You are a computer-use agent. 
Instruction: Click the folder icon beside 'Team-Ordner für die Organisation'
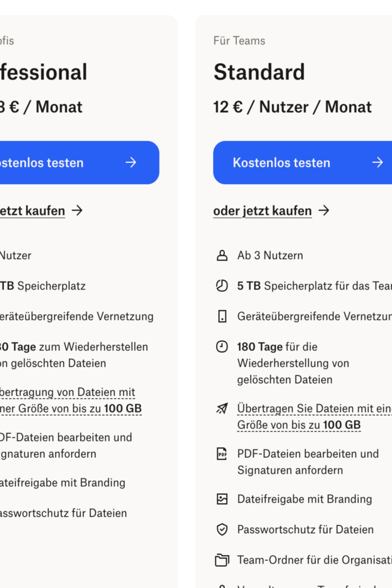pos(222,560)
